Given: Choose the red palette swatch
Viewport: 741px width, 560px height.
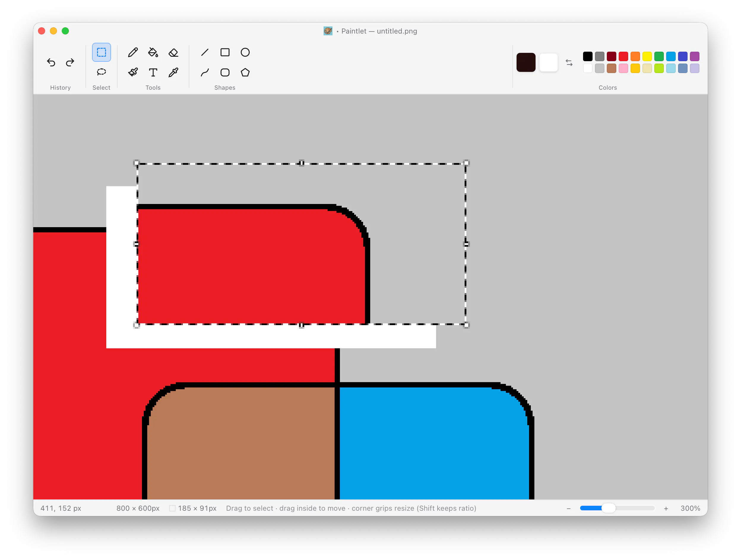Looking at the screenshot, I should 623,56.
